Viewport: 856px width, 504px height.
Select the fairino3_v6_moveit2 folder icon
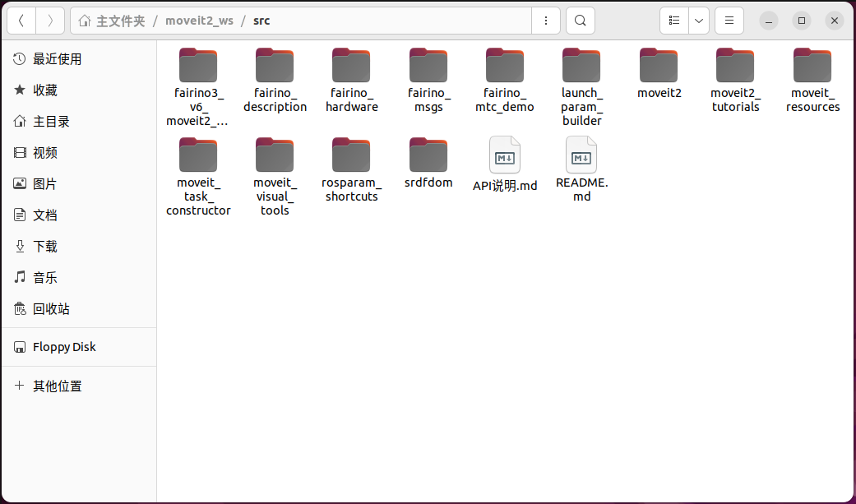coord(198,65)
